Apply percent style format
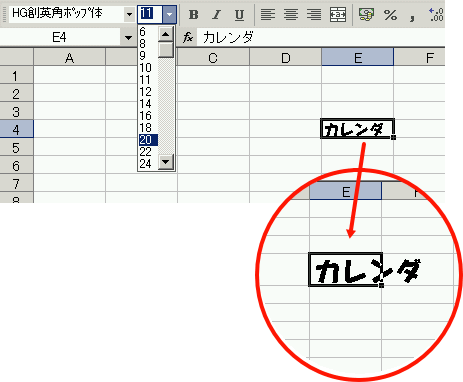Image resolution: width=463 pixels, height=382 pixels. click(x=390, y=15)
